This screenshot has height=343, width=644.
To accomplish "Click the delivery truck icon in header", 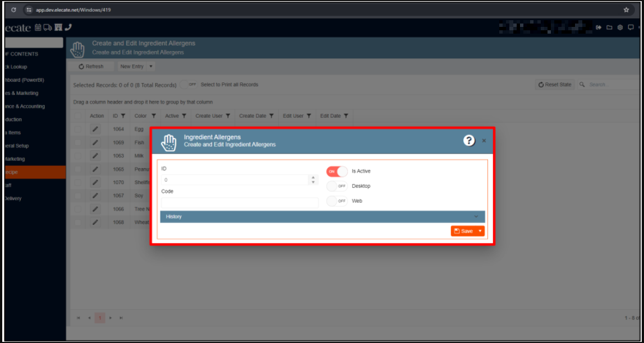I will [47, 27].
